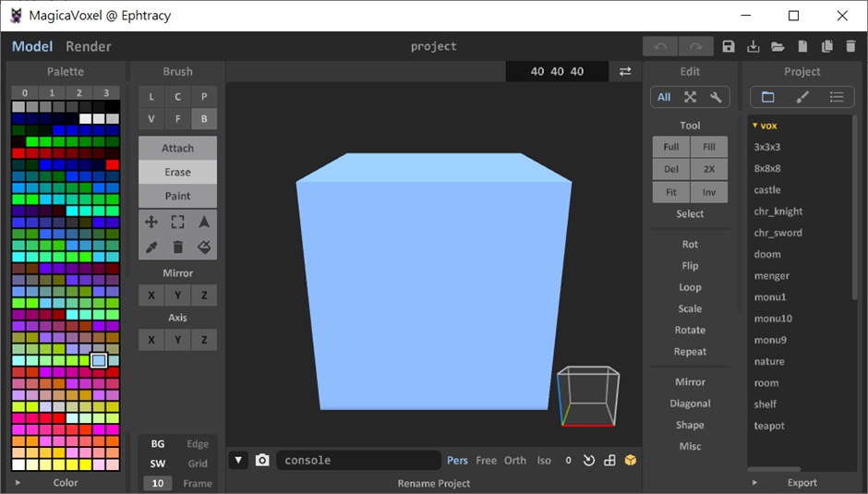Click the screenshot camera icon
Screen dimensions: 868x494
[262, 460]
